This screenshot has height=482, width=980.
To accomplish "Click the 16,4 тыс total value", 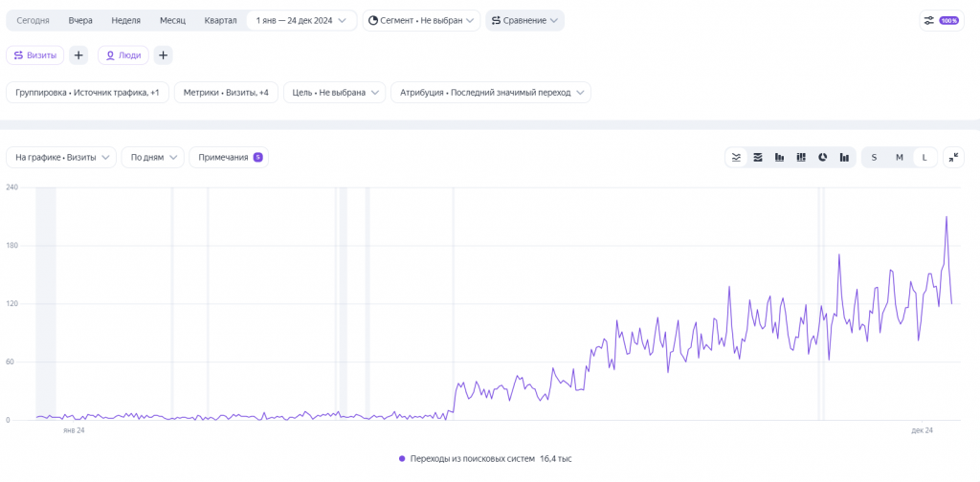I will pos(556,459).
